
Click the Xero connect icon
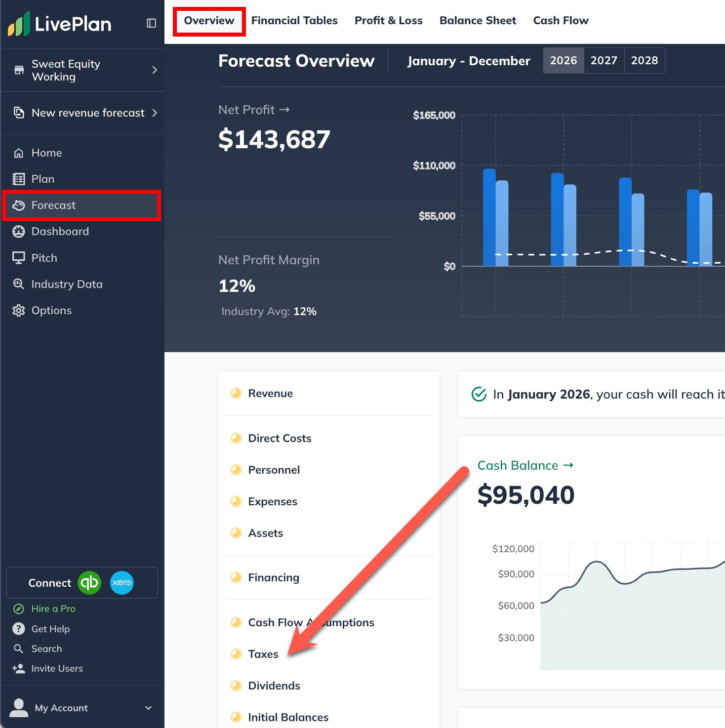(x=121, y=583)
